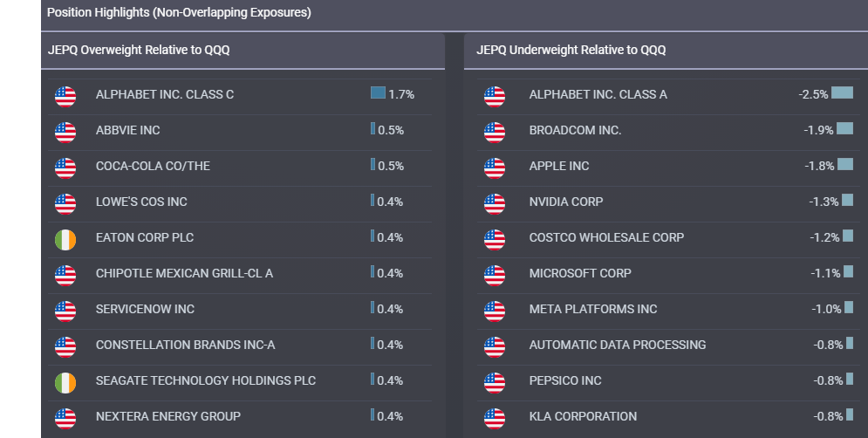Select the KLA CORPORATION holding name

point(583,416)
